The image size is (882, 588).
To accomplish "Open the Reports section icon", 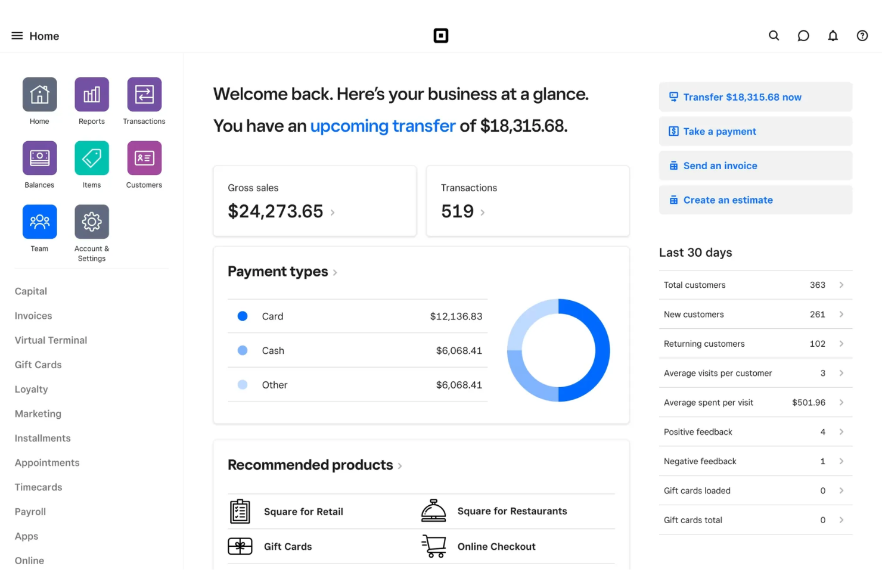I will click(x=91, y=94).
